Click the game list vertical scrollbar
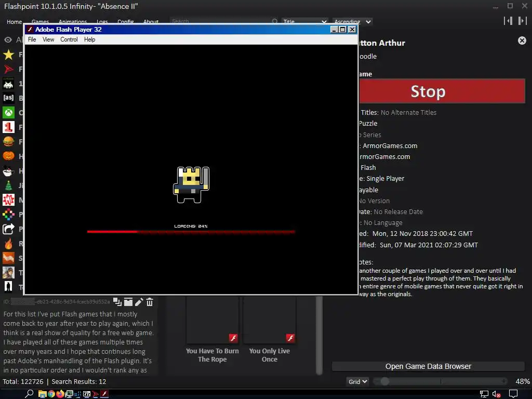Image resolution: width=532 pixels, height=399 pixels. (x=319, y=335)
